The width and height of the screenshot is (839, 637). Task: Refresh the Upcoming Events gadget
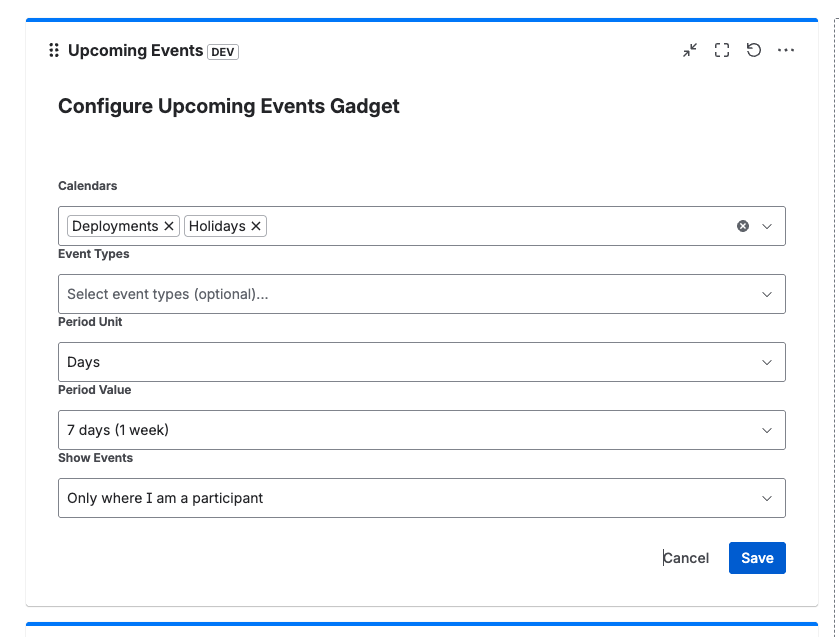pyautogui.click(x=754, y=49)
